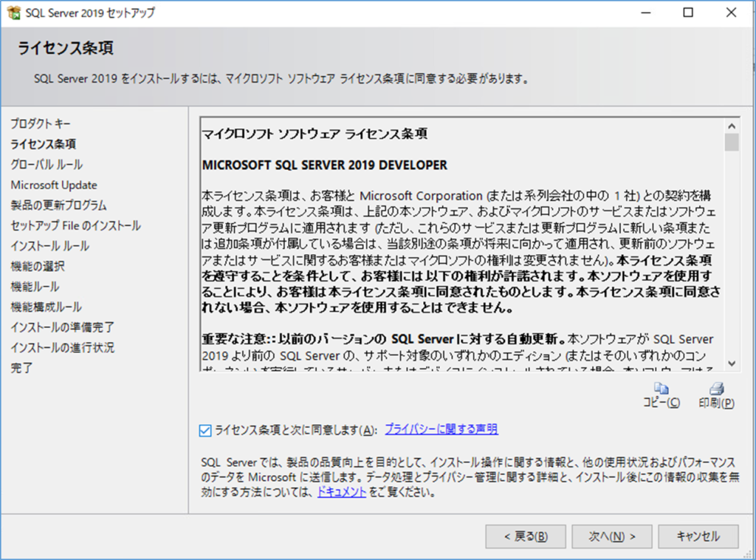Select the インストールの準備完了 step in the sidebar
The height and width of the screenshot is (560, 756).
[62, 327]
